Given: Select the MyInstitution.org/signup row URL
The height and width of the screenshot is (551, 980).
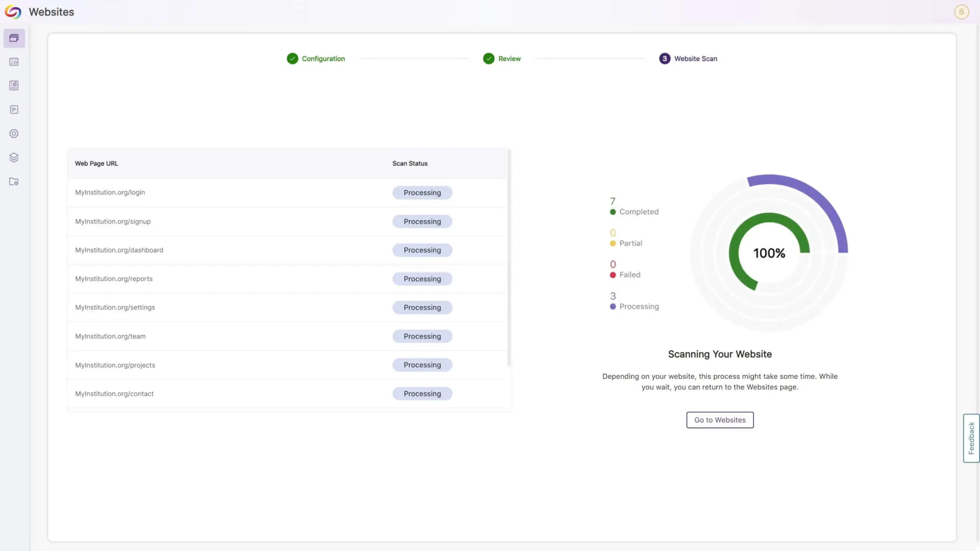Looking at the screenshot, I should click(113, 221).
